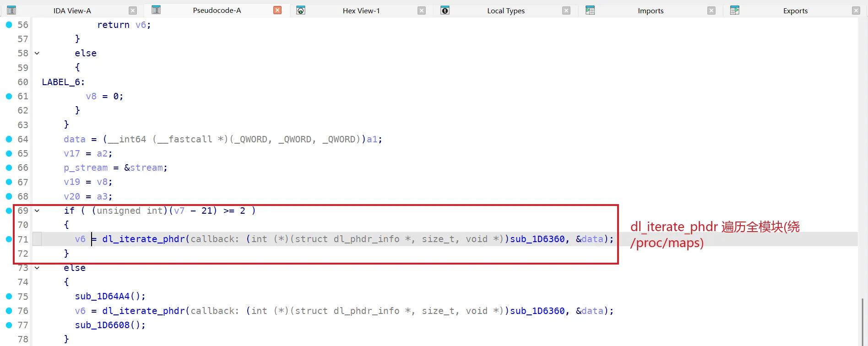Open the Hex View-1 tab
The height and width of the screenshot is (346, 868).
(361, 11)
